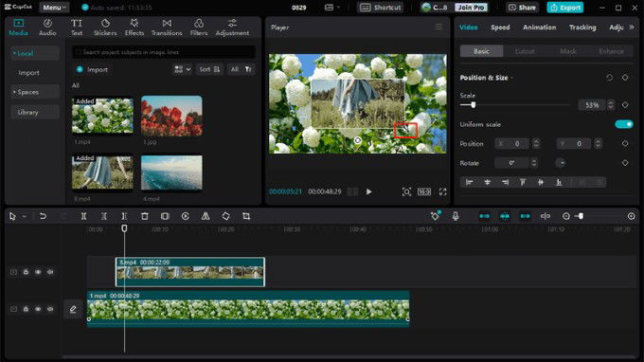Open the Shortcut settings
This screenshot has width=644, height=362.
tap(381, 8)
